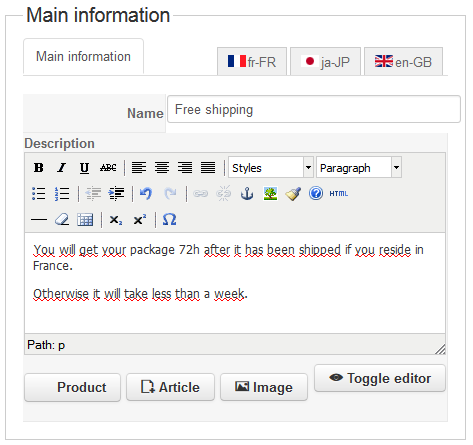Clean up messy code with broom icon
Image resolution: width=473 pixels, height=445 pixels.
coord(293,193)
